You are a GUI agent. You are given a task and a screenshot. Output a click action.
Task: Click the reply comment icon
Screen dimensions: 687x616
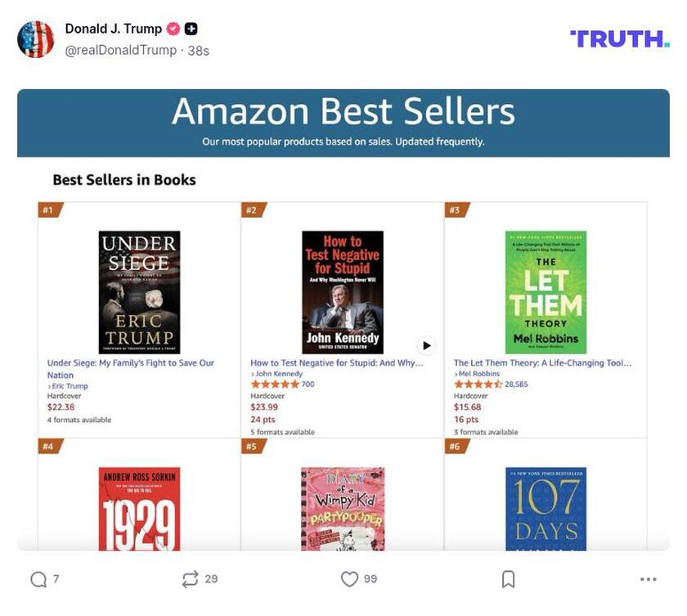(38, 579)
